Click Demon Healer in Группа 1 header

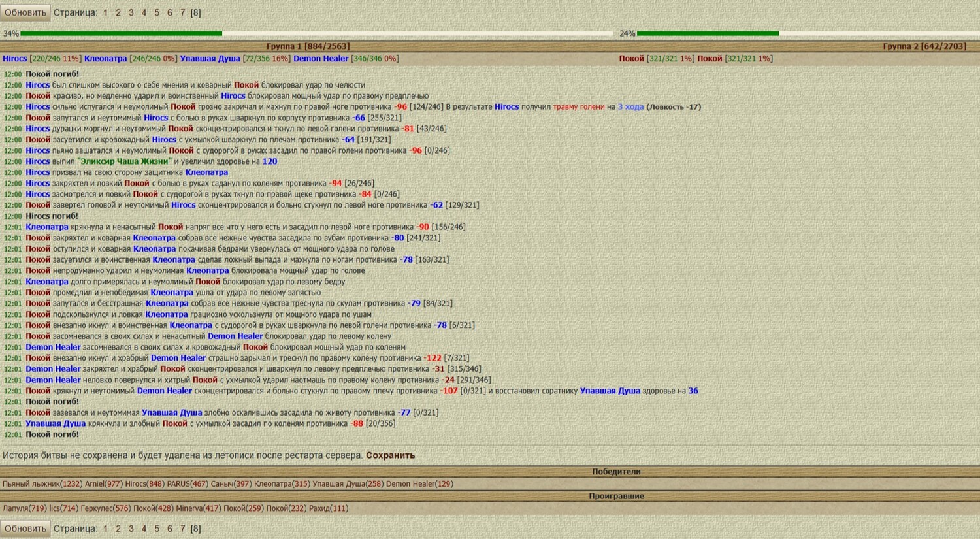coord(321,59)
